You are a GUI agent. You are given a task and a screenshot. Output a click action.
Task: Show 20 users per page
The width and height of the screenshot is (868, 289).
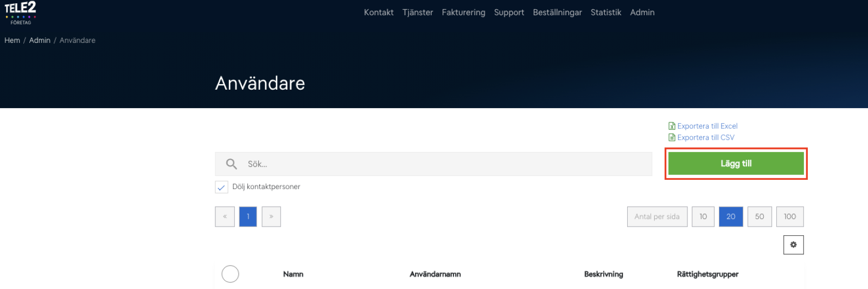(731, 216)
